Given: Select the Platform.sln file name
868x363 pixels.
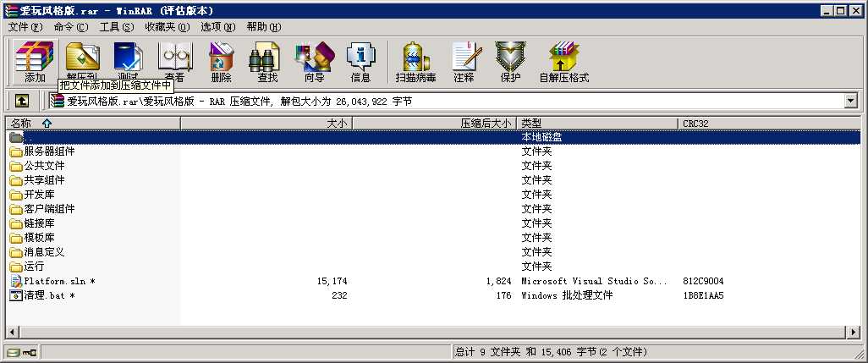Looking at the screenshot, I should [x=59, y=281].
